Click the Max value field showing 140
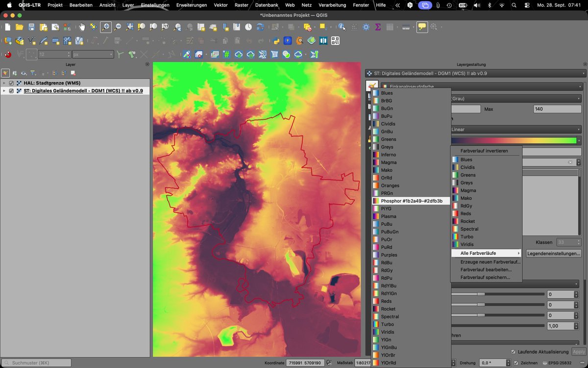This screenshot has width=588, height=368. coord(558,109)
